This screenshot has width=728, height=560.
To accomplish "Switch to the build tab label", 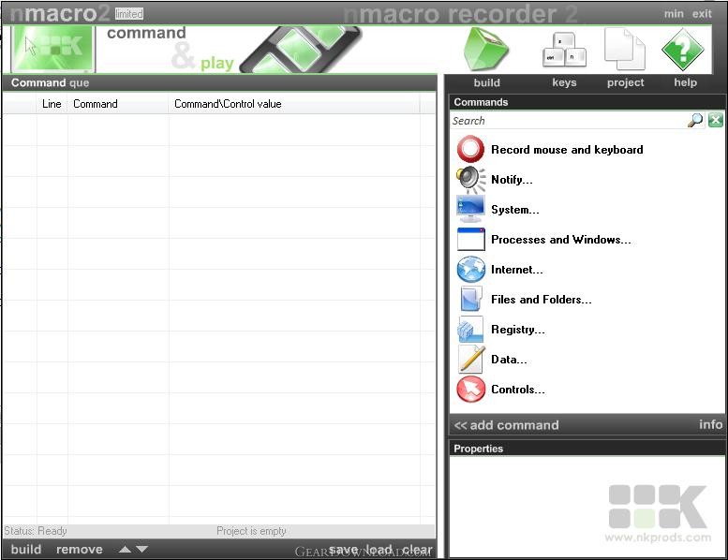I will pos(486,82).
